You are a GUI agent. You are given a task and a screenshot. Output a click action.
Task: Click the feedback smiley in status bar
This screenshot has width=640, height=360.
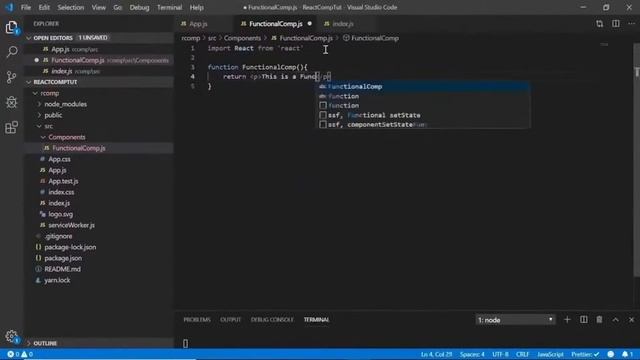click(x=611, y=354)
